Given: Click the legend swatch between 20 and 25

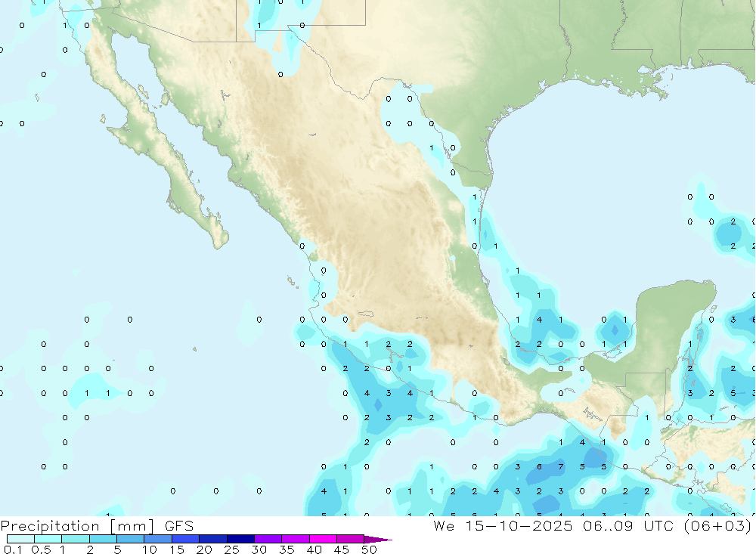Looking at the screenshot, I should coord(213,539).
